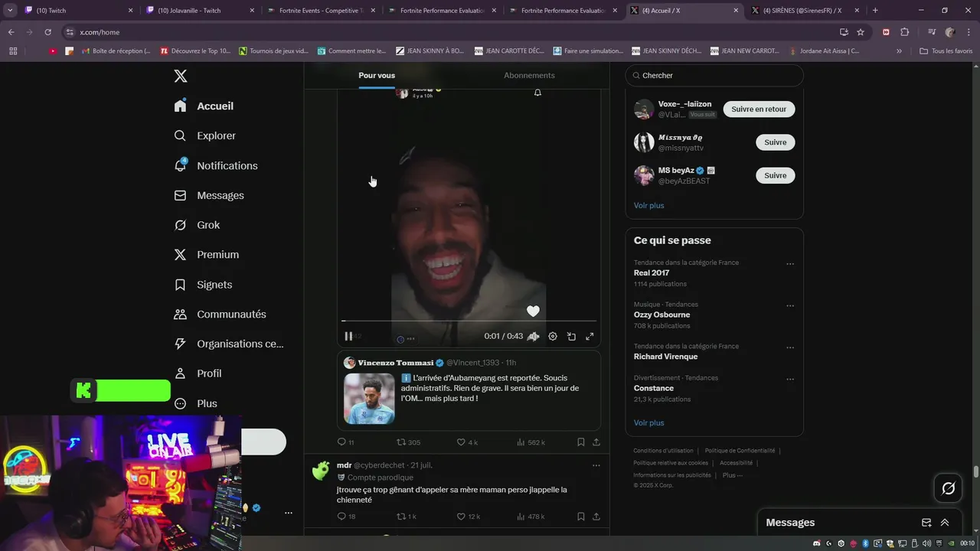Like the mdr post with 12 k likes
The width and height of the screenshot is (980, 551).
tap(468, 517)
